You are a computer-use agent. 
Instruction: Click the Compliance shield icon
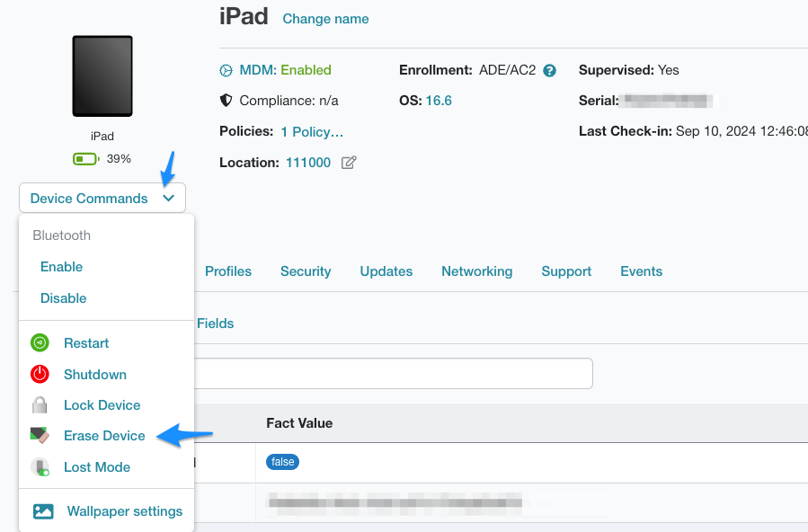pyautogui.click(x=226, y=101)
